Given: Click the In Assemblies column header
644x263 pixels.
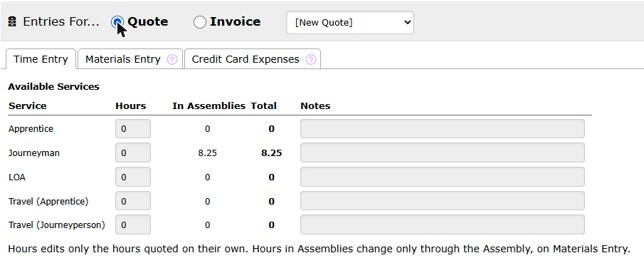Looking at the screenshot, I should 208,105.
